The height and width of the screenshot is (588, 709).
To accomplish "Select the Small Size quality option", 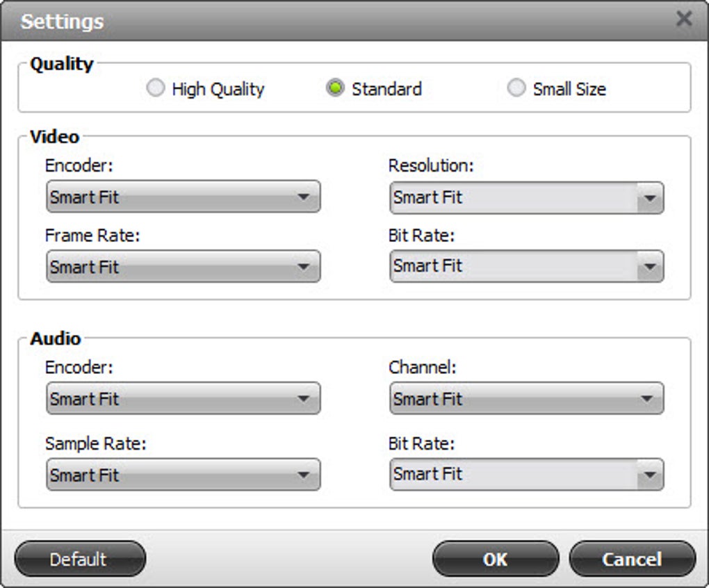I will point(516,88).
